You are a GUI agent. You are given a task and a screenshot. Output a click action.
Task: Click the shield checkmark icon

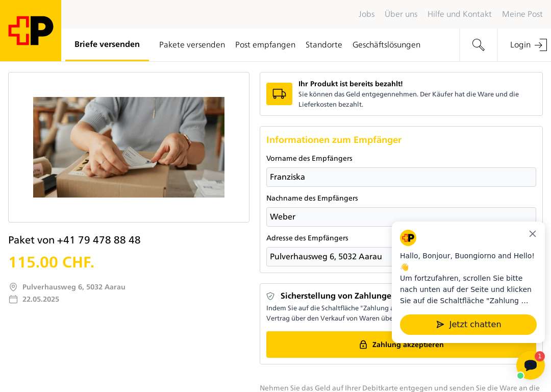click(x=270, y=296)
